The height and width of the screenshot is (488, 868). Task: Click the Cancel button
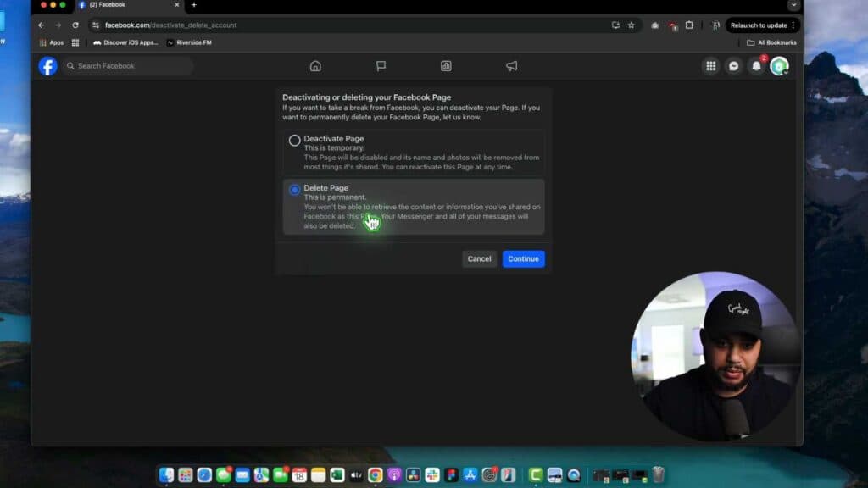pyautogui.click(x=479, y=259)
